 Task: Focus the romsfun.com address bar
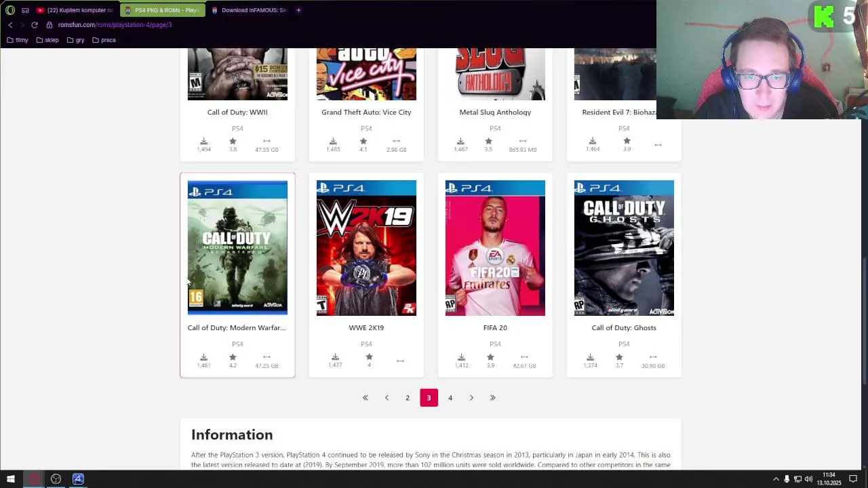click(115, 25)
